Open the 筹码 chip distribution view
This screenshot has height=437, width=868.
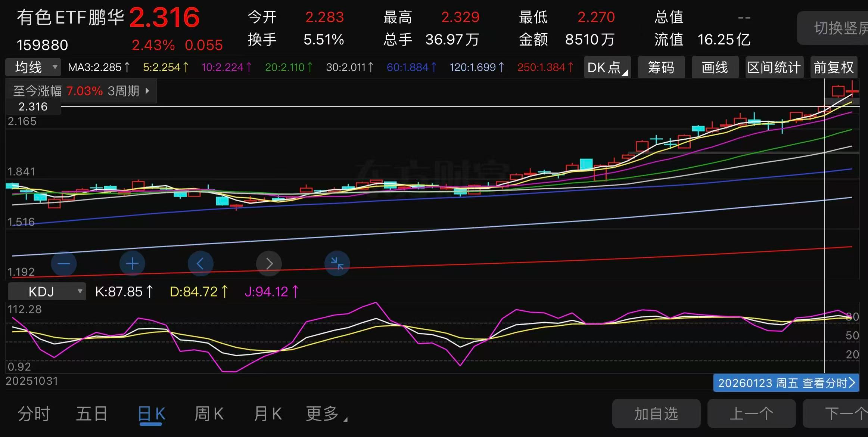click(x=661, y=68)
